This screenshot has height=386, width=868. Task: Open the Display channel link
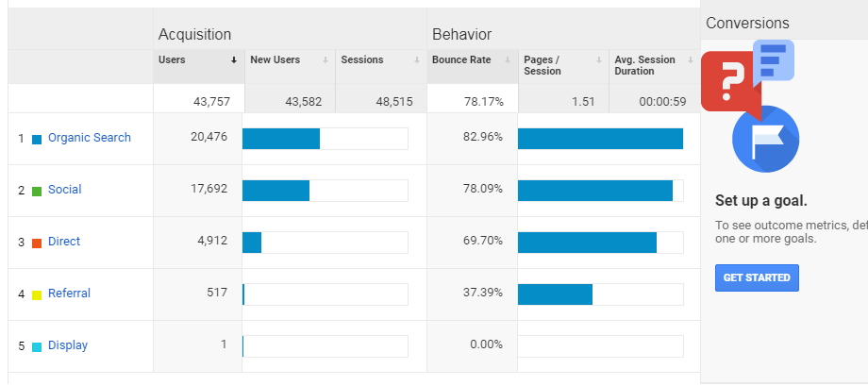pos(68,345)
